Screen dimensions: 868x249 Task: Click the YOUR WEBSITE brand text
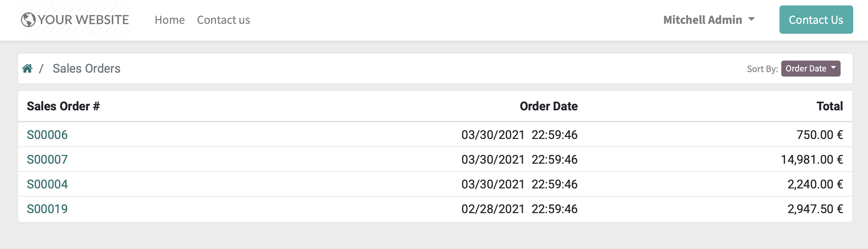pos(83,19)
